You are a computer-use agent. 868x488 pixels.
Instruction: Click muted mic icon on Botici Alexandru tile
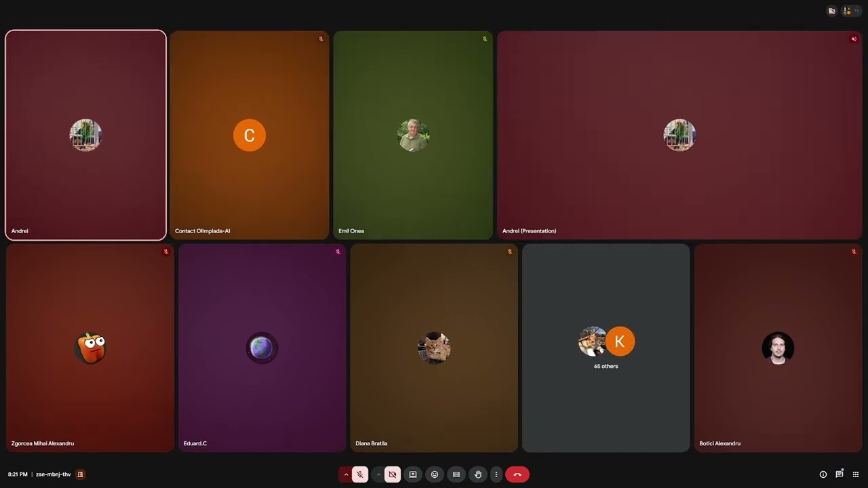point(854,252)
